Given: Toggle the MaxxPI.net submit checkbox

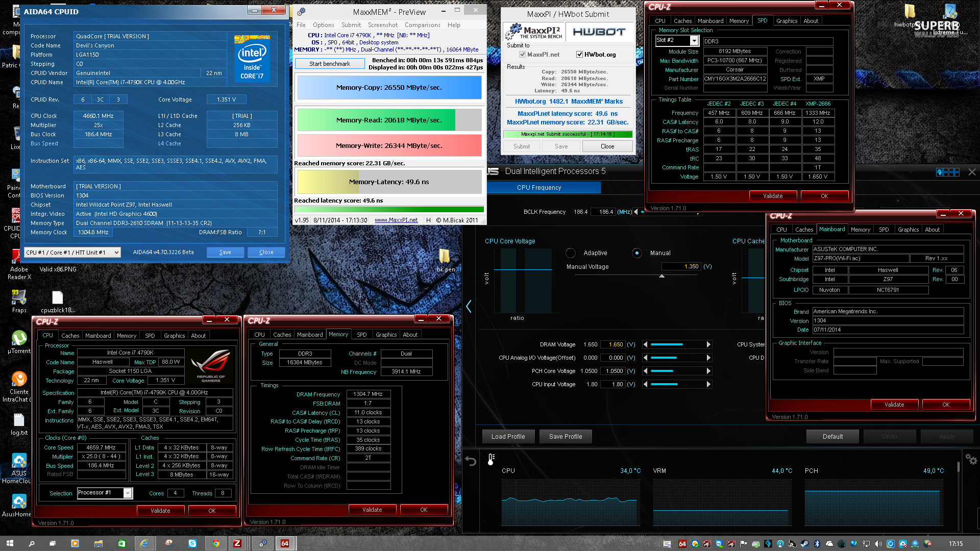Looking at the screenshot, I should coord(523,55).
